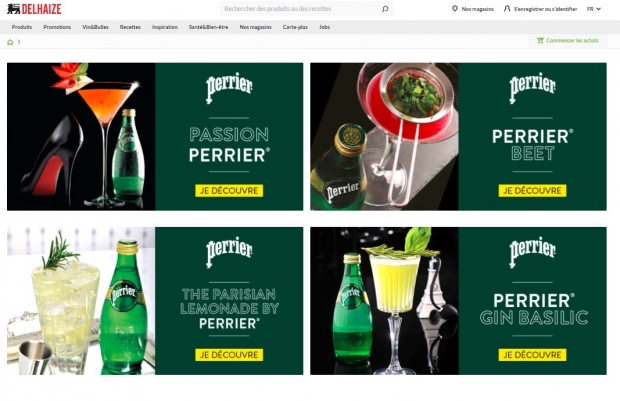Open the Promotions menu item
Image resolution: width=620 pixels, height=401 pixels.
[57, 27]
